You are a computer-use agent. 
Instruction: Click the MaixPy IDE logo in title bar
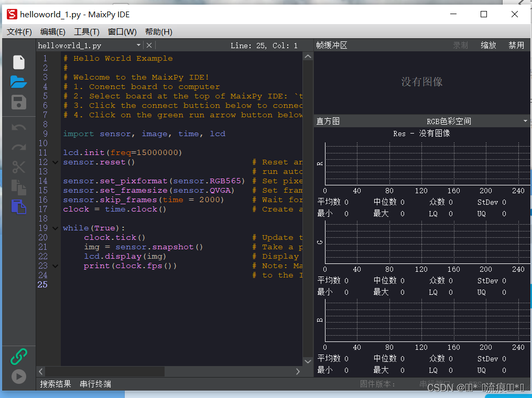point(12,14)
